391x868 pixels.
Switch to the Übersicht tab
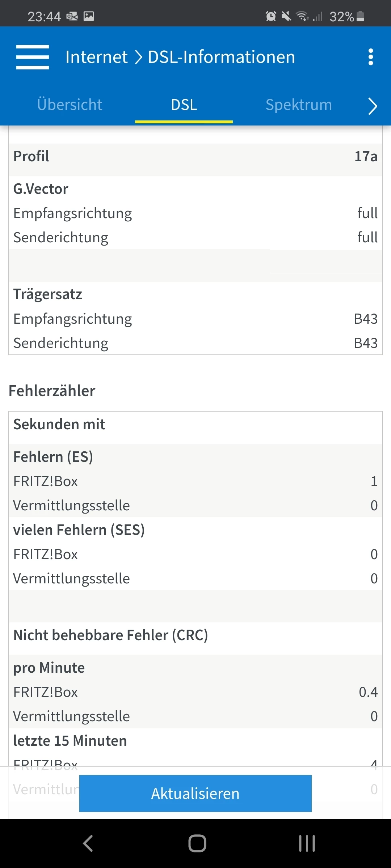[70, 105]
